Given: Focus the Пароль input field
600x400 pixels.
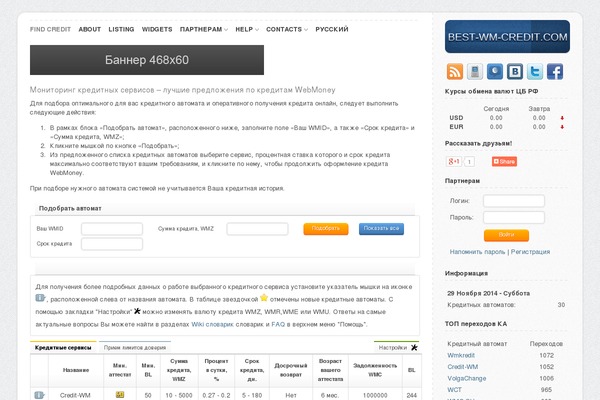Looking at the screenshot, I should tap(514, 217).
